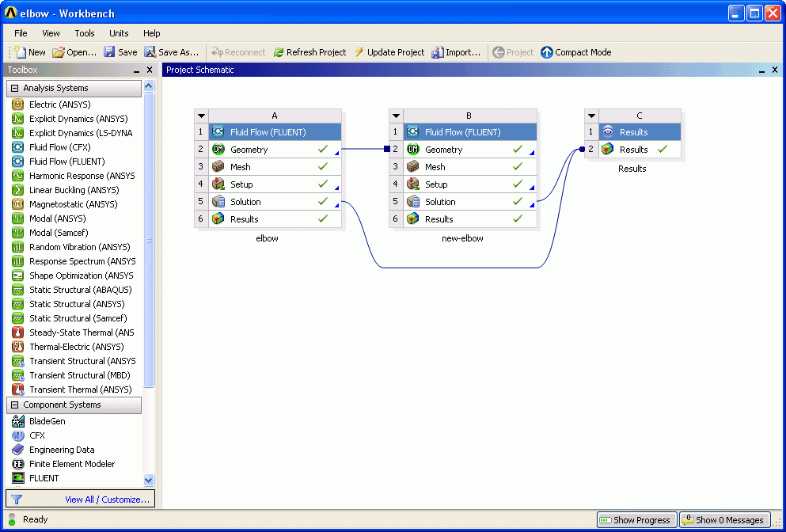Click the toolbox filter funnel icon

point(17,500)
